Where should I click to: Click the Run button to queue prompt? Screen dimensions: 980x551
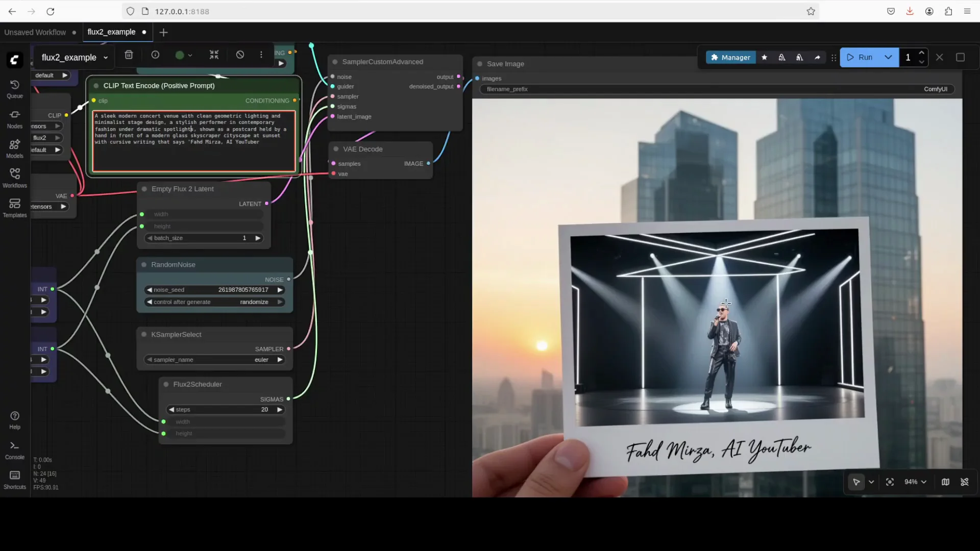tap(863, 57)
